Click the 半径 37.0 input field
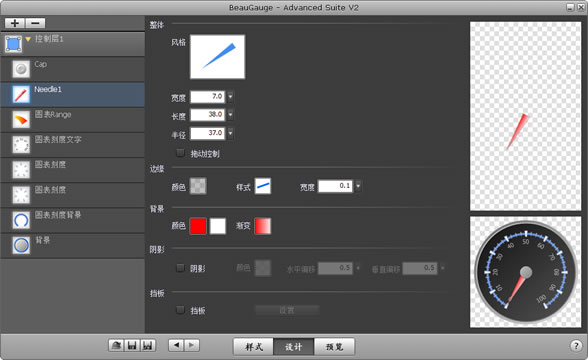The image size is (588, 360). point(208,133)
